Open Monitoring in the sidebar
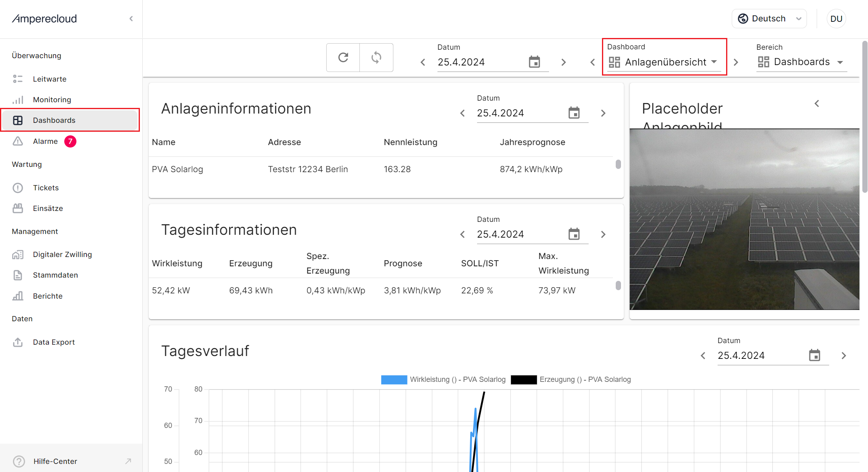868x472 pixels. point(52,100)
